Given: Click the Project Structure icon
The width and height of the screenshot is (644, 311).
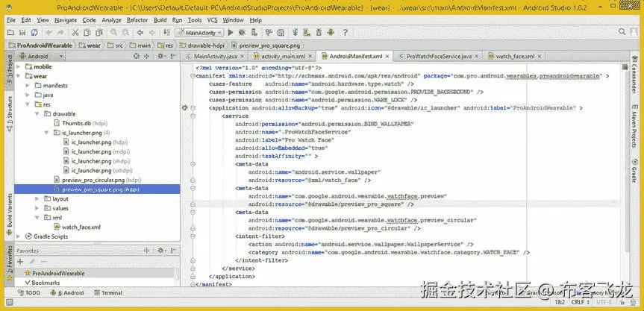Looking at the screenshot, I should (x=281, y=32).
